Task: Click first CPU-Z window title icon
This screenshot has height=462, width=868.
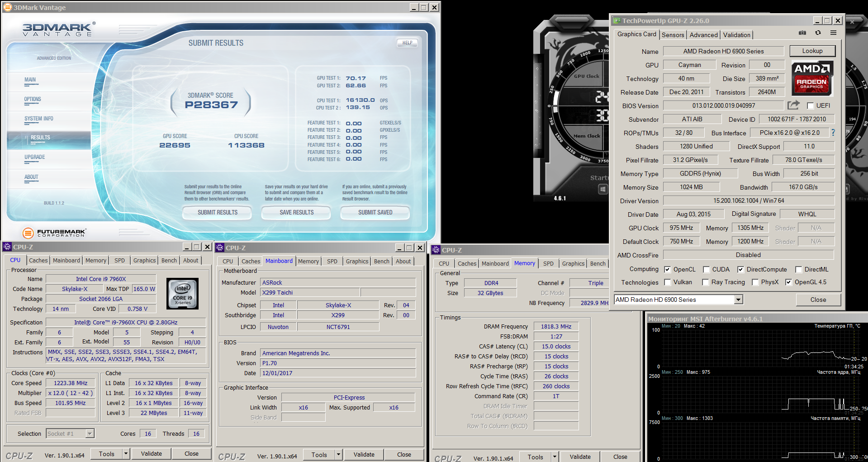Action: pyautogui.click(x=7, y=247)
